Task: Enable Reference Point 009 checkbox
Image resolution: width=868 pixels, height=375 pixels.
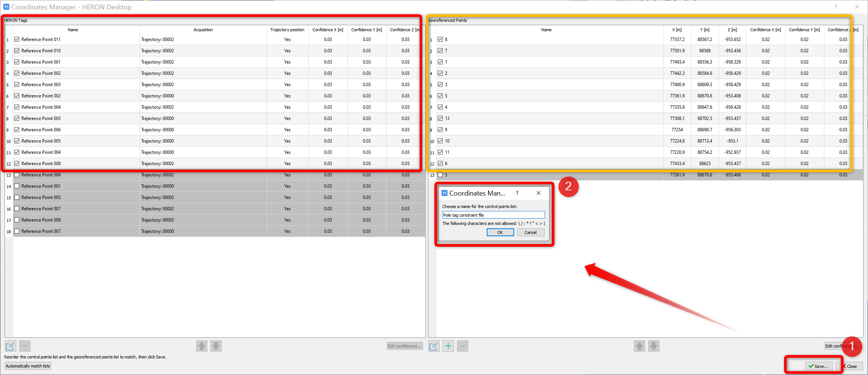Action: (17, 220)
